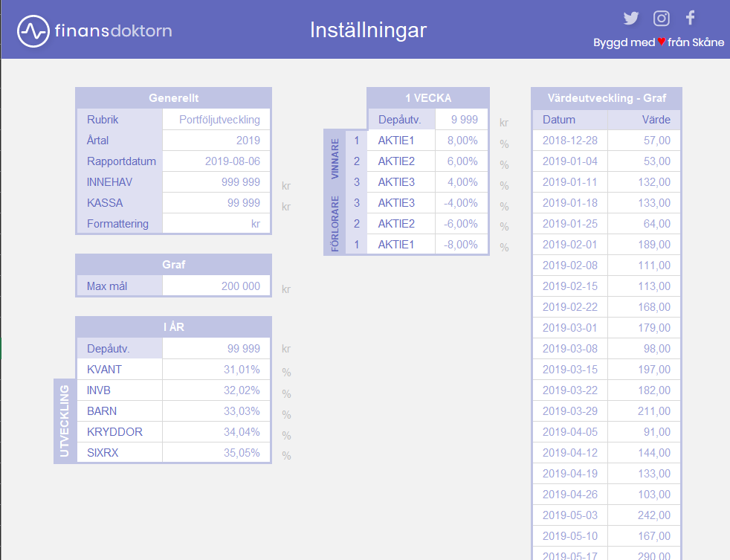Select the 1 VECKA Depåutv. value 9 999
The image size is (730, 560).
462,119
